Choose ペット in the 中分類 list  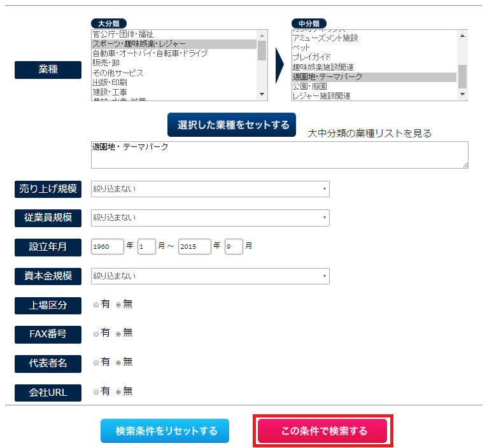click(x=301, y=48)
